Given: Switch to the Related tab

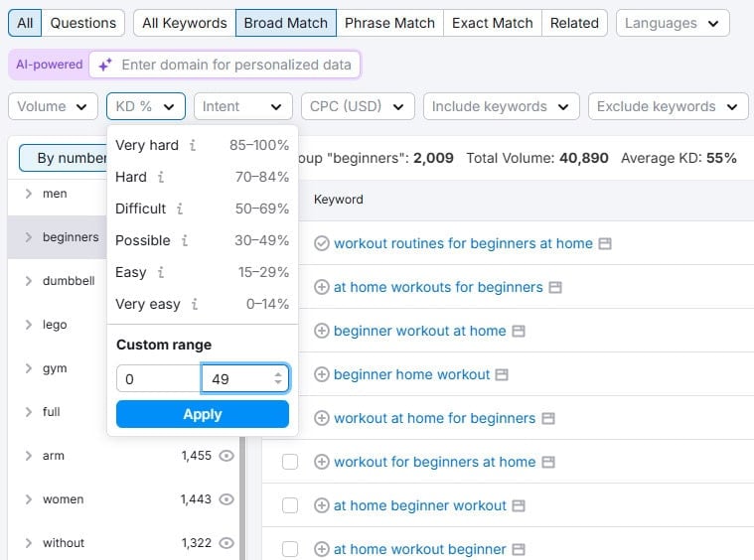Looking at the screenshot, I should click(574, 23).
